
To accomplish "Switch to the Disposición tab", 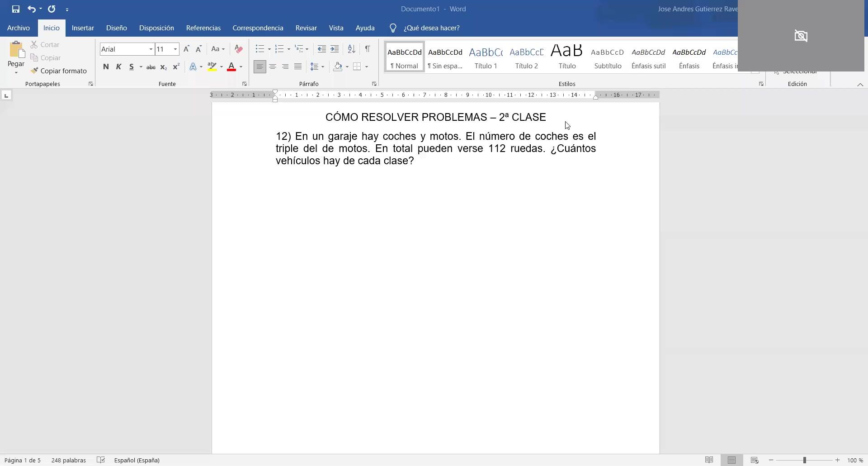I will coord(156,28).
